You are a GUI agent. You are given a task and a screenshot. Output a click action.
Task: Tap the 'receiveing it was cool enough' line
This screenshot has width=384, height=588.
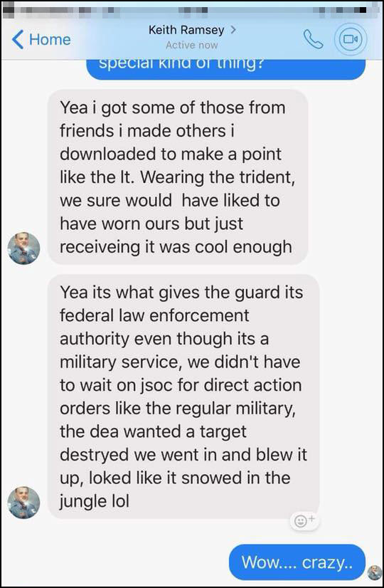click(x=176, y=247)
